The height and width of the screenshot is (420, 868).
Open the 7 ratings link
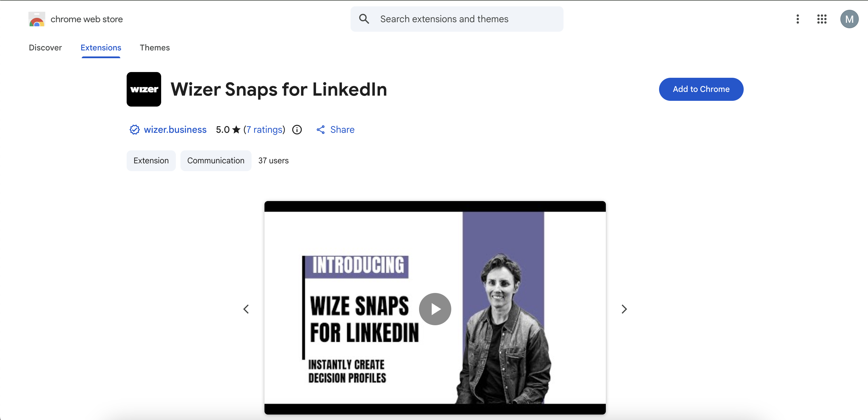(x=264, y=130)
